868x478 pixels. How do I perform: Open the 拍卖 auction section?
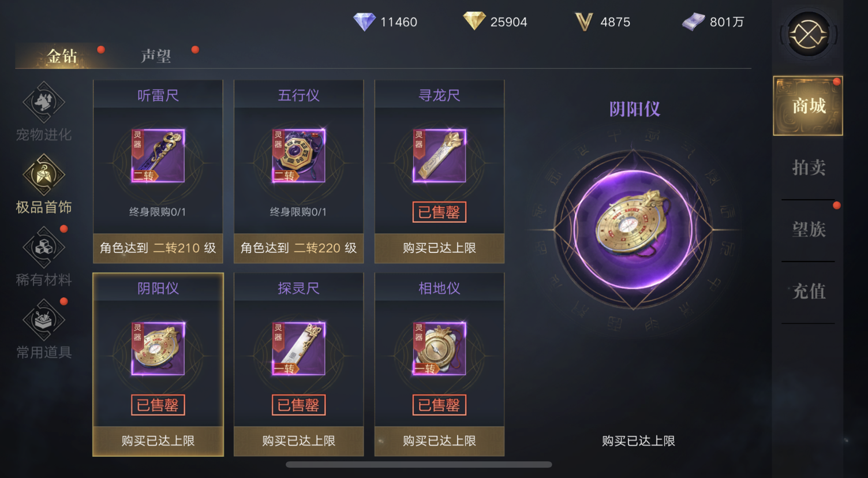click(809, 168)
